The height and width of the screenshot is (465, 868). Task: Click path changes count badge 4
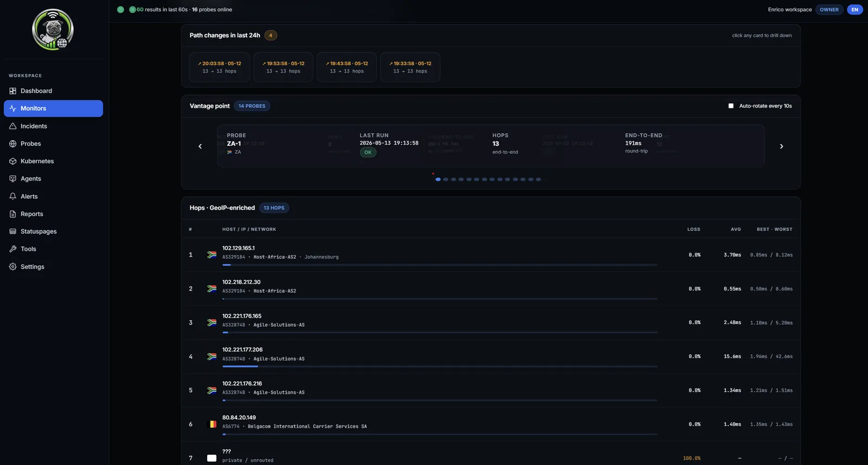tap(271, 35)
